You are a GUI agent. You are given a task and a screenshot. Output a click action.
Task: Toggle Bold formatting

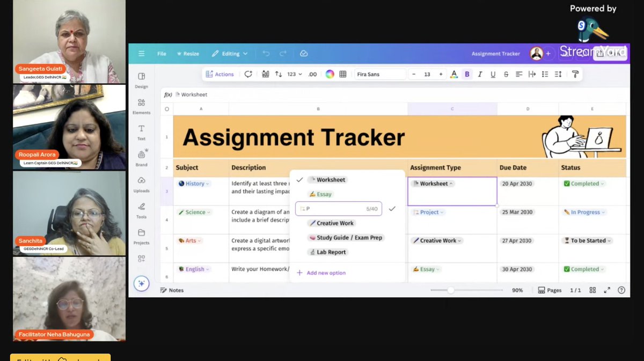467,74
